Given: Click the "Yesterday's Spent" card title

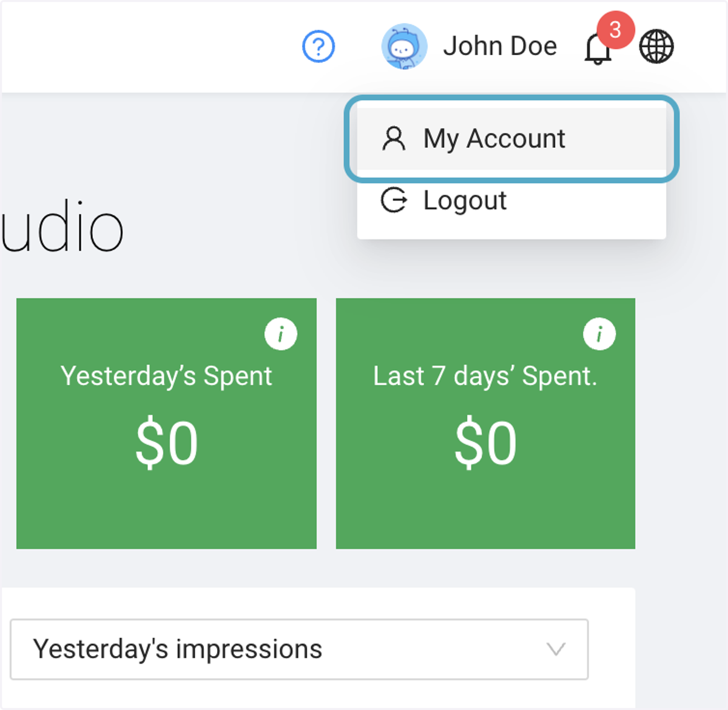Looking at the screenshot, I should coord(166,377).
